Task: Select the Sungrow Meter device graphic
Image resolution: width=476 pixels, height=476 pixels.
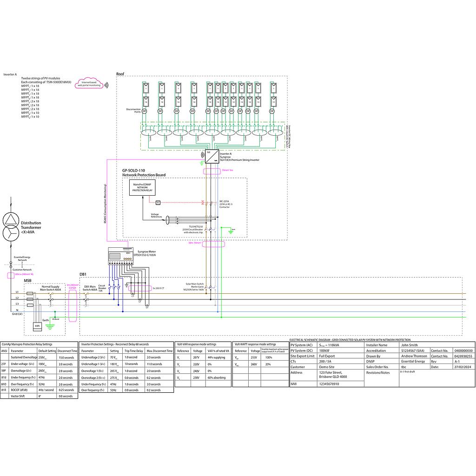Action: click(121, 257)
